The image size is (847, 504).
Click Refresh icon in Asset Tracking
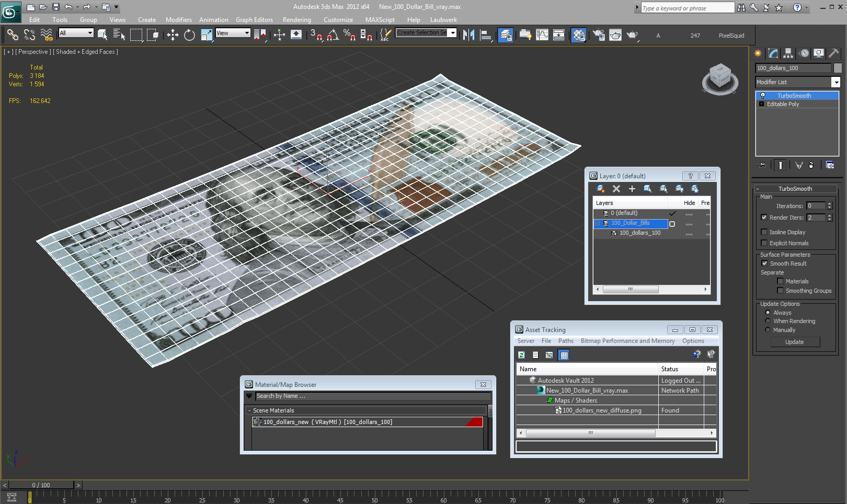(x=521, y=355)
